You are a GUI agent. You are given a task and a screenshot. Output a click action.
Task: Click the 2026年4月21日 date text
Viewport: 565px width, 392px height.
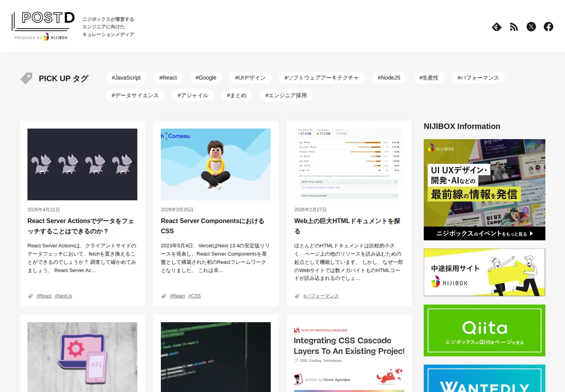click(x=44, y=210)
